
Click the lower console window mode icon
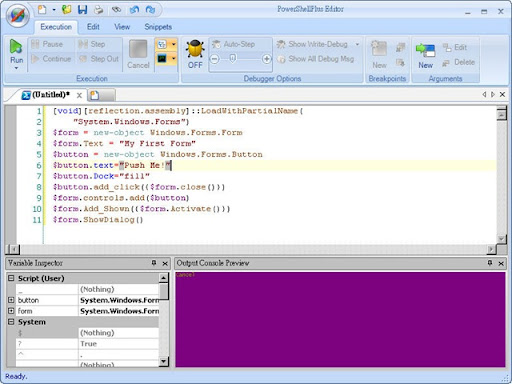point(162,59)
